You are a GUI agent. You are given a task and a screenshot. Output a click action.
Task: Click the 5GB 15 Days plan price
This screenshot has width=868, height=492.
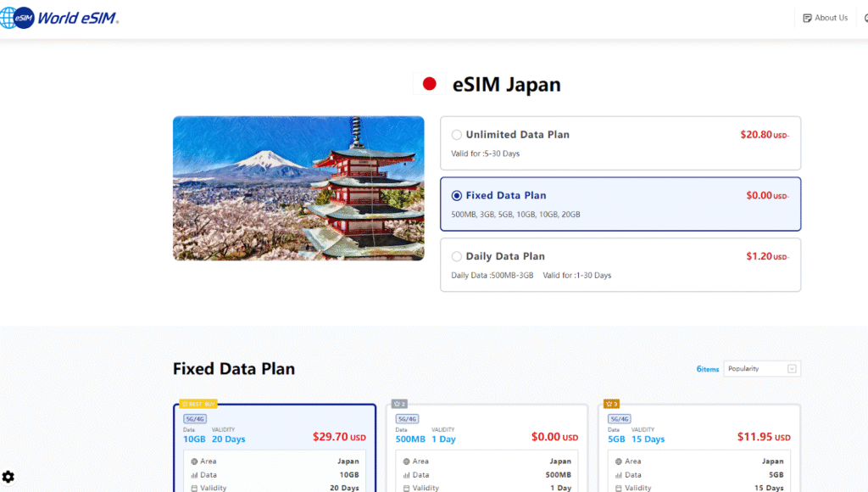click(763, 438)
